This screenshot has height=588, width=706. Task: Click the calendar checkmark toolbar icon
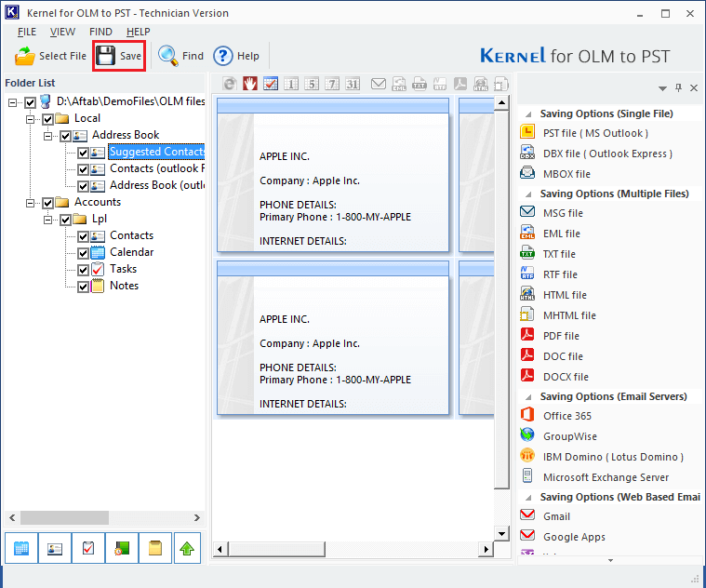coord(271,84)
